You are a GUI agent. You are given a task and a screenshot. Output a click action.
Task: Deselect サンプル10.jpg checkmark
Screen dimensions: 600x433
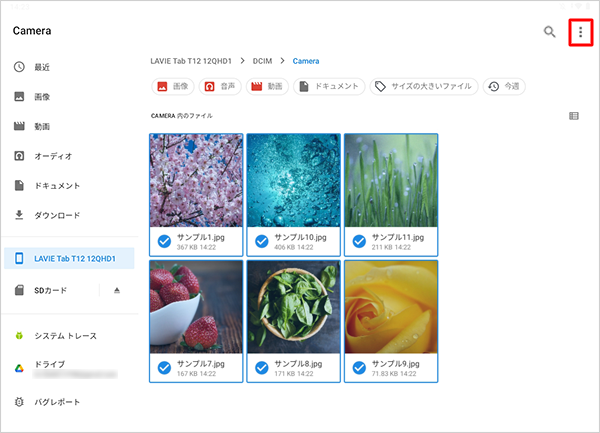coord(261,241)
